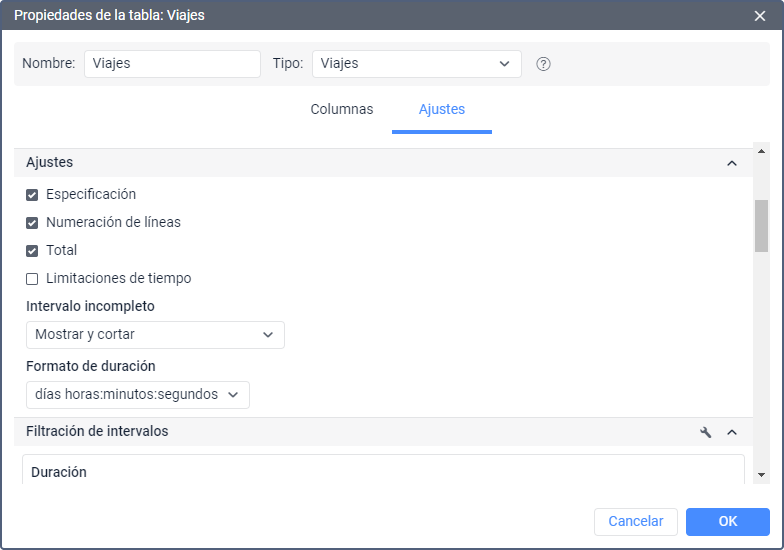The image size is (784, 550).
Task: Switch to the Columnas tab
Action: pyautogui.click(x=342, y=110)
